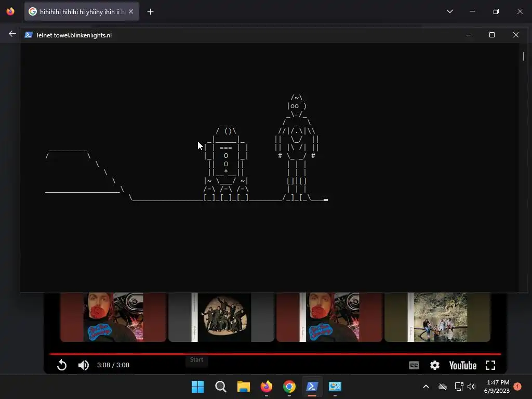Open the third red rose album thumbnail
The width and height of the screenshot is (532, 399).
pyautogui.click(x=329, y=317)
